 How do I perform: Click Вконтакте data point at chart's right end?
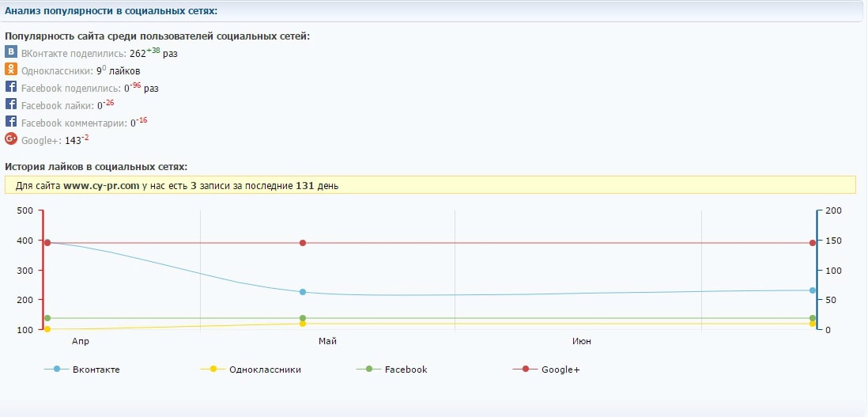pos(813,290)
